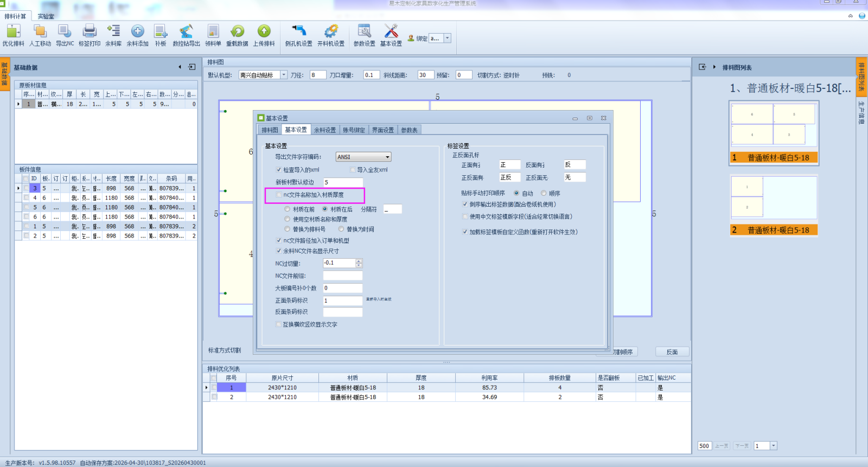Click the 重载数据 reload icon
Image resolution: width=868 pixels, height=467 pixels.
click(x=237, y=31)
